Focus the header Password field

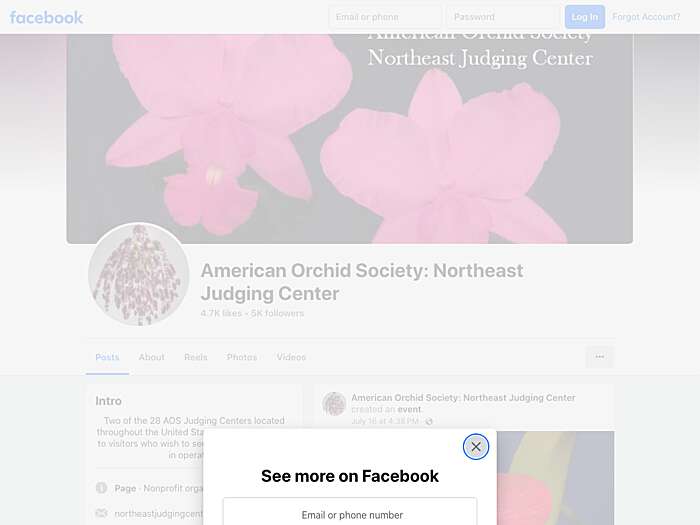point(503,17)
